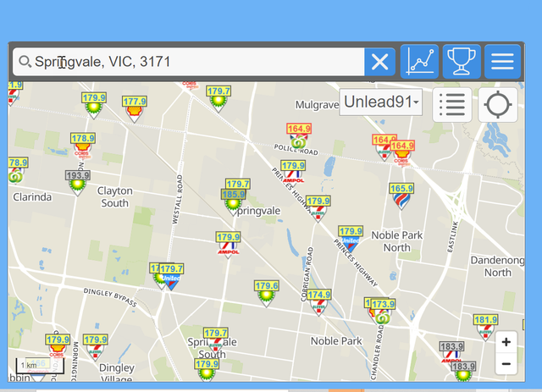Click the Noble Park North label
Viewport: 542px width, 392px height.
click(x=397, y=241)
